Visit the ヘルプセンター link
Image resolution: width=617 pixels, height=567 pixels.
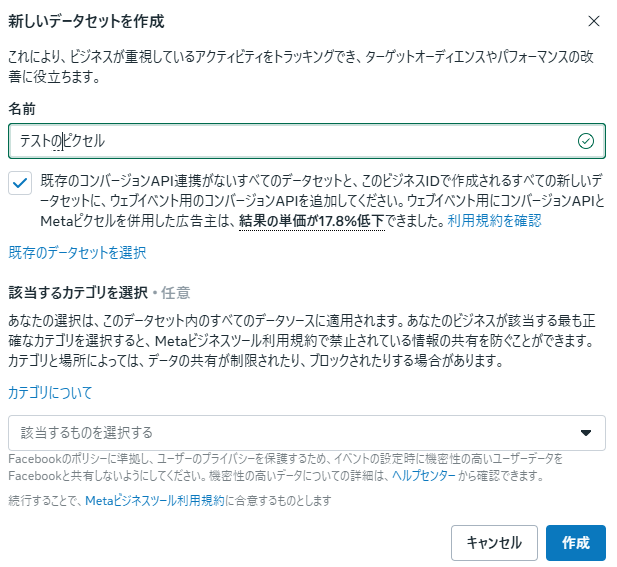(x=424, y=476)
